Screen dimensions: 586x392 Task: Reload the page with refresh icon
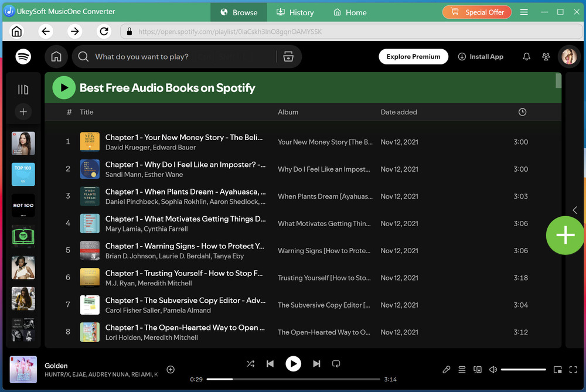[x=104, y=32]
